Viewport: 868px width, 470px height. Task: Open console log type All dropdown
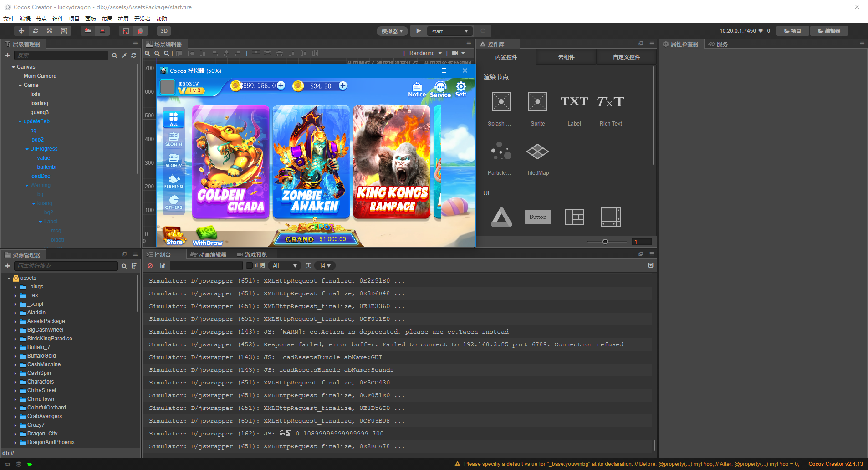pos(285,266)
